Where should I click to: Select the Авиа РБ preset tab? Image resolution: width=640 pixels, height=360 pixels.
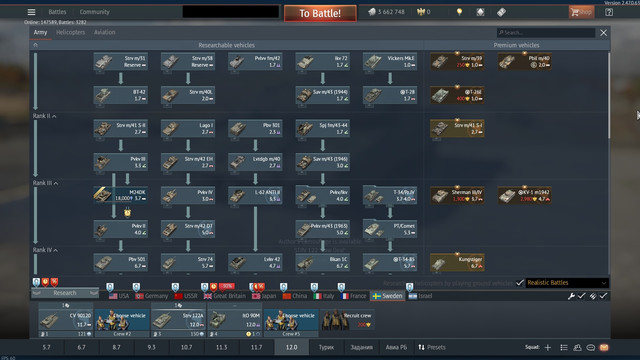click(x=396, y=347)
